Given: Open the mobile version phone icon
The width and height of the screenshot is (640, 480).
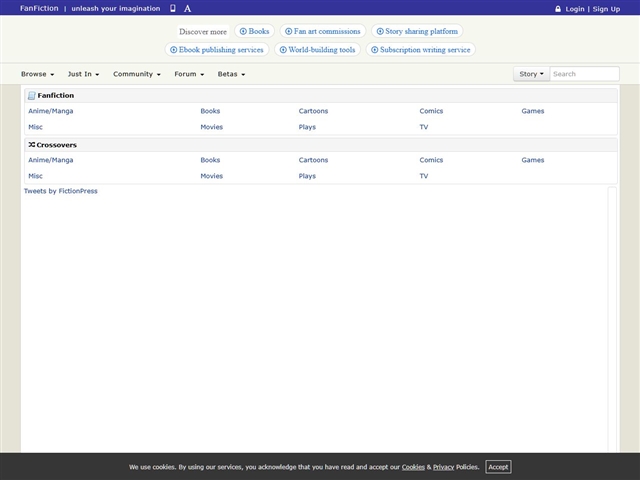Looking at the screenshot, I should click(173, 8).
